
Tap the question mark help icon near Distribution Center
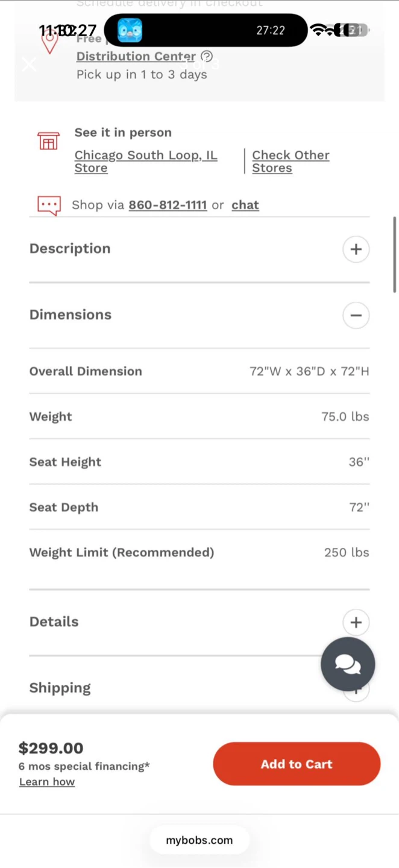[206, 57]
